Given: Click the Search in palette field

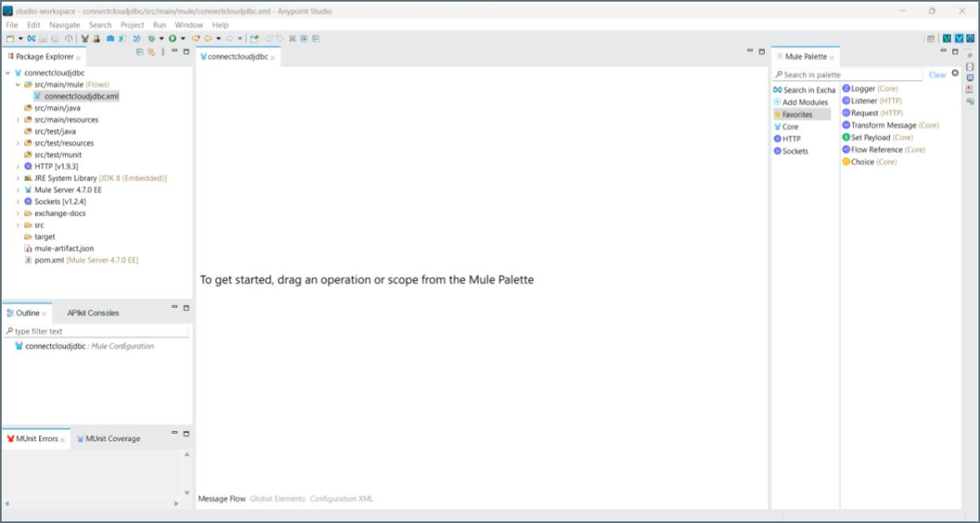Looking at the screenshot, I should pos(847,75).
